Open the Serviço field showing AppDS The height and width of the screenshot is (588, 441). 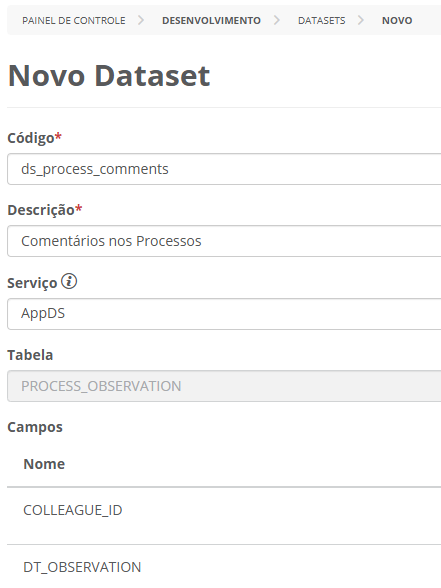point(224,314)
